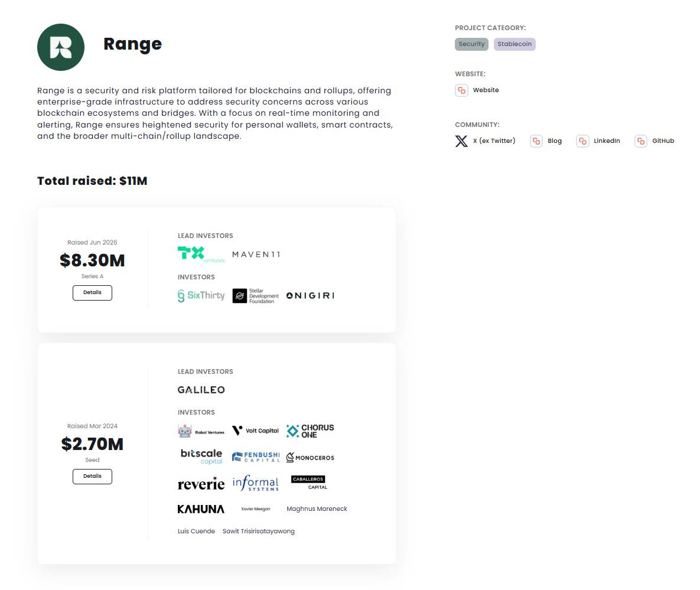Click the Chorus One logo
Image resolution: width=700 pixels, height=590 pixels.
310,431
